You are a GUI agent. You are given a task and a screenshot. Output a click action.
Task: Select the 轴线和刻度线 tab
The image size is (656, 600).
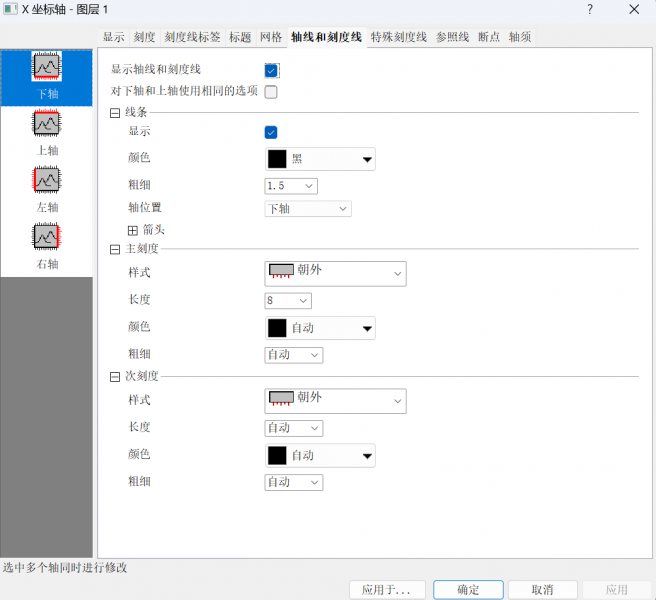327,37
